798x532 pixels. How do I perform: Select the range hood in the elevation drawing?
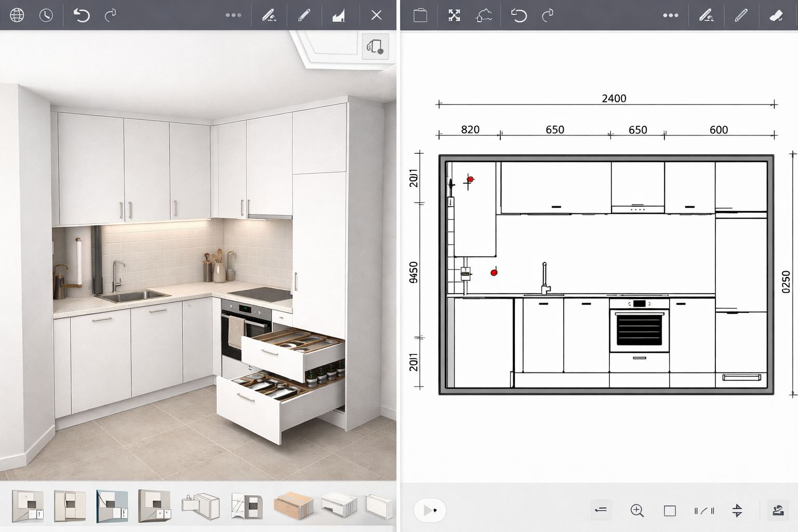click(638, 209)
